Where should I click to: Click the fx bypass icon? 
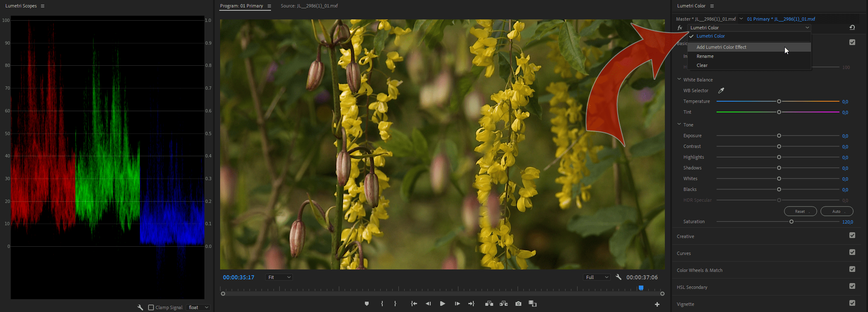click(680, 28)
